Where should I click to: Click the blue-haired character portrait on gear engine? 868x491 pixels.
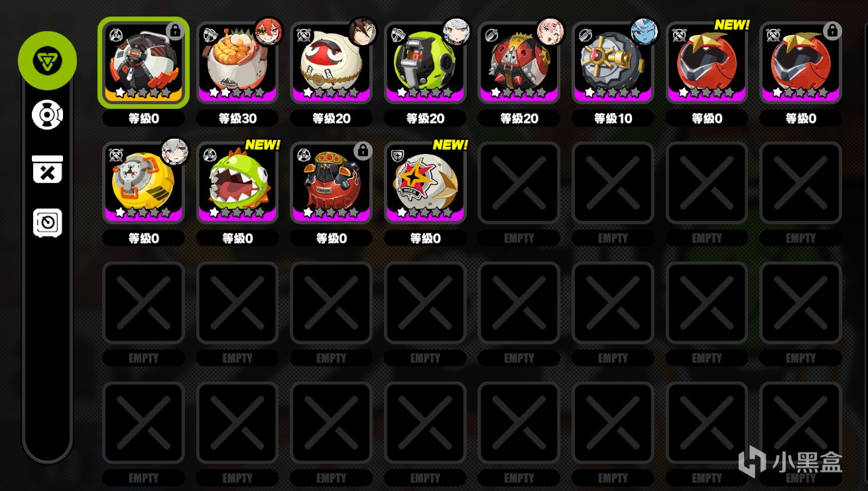[x=645, y=31]
